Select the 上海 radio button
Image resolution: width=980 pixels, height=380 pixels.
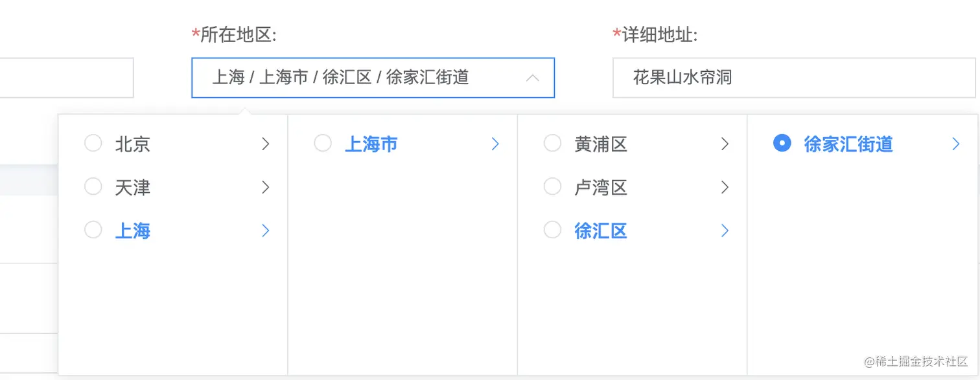click(93, 230)
